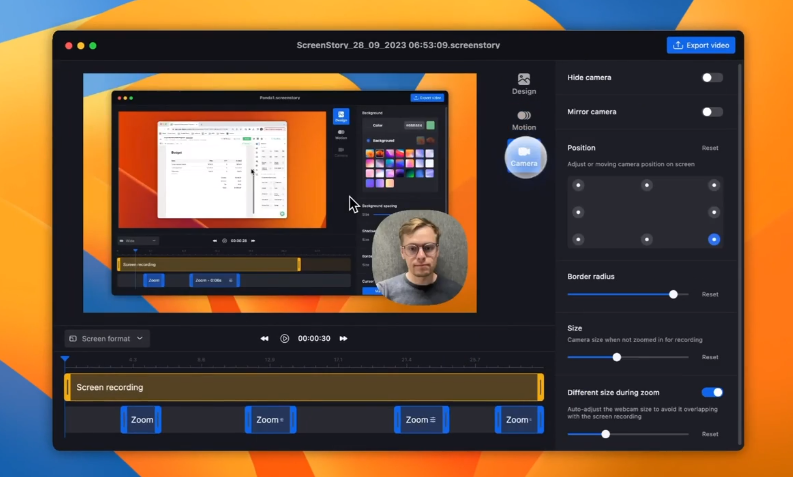
Task: Click the 12.9 mark on timeline ruler
Action: point(270,360)
